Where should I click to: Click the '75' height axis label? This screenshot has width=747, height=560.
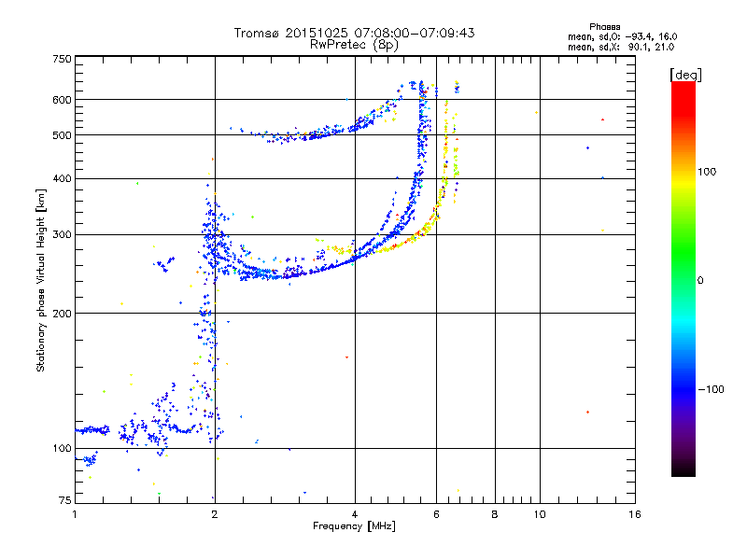[65, 500]
